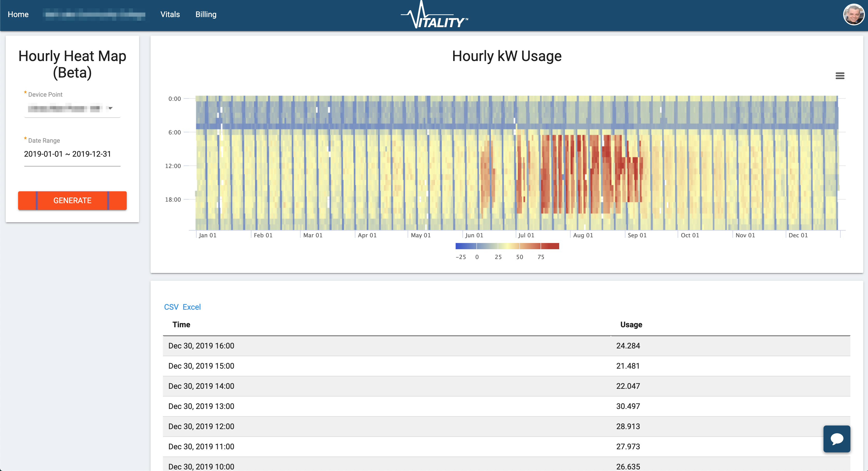The height and width of the screenshot is (471, 868).
Task: Click the heat map color legend bar
Action: point(507,246)
